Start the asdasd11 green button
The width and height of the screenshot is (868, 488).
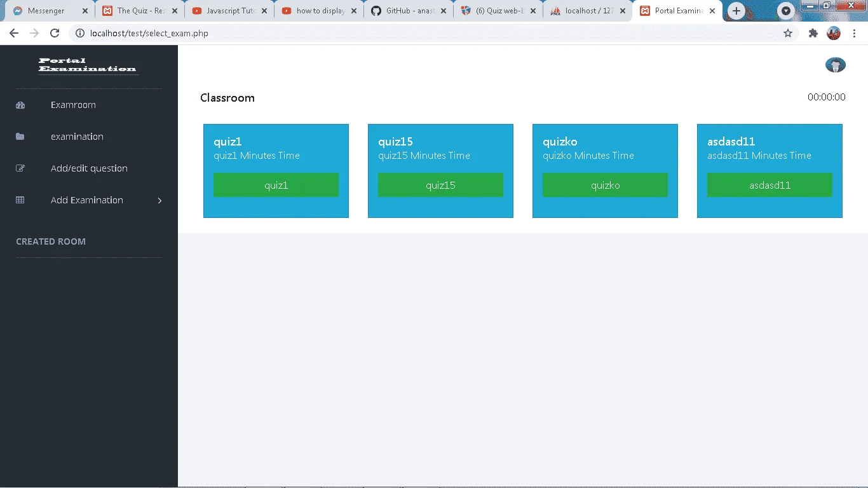770,185
